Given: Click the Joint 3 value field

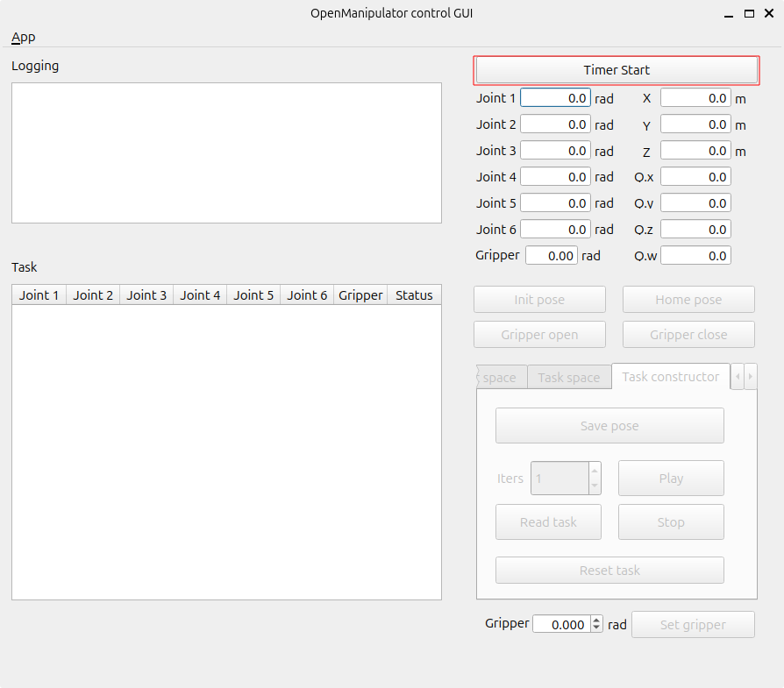Looking at the screenshot, I should coord(555,151).
